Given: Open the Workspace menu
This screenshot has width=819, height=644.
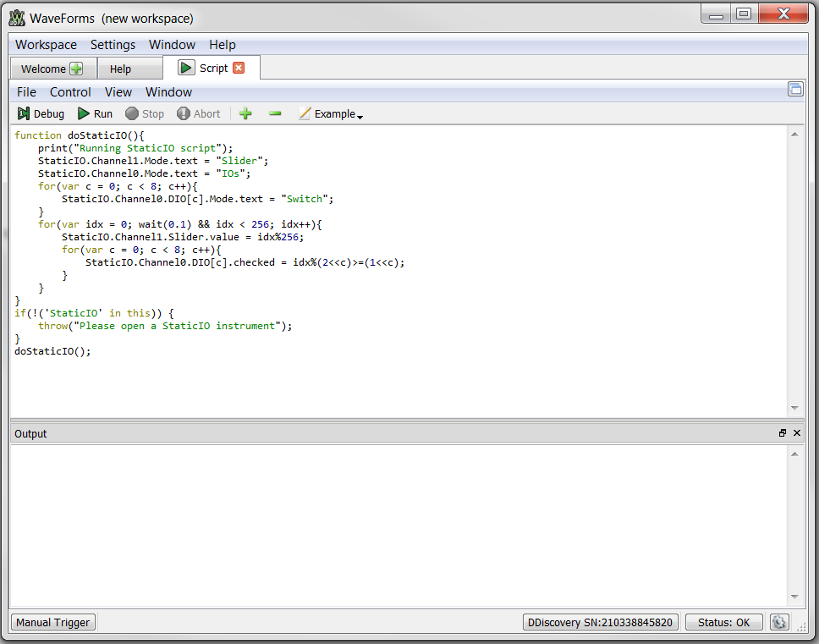Looking at the screenshot, I should point(46,45).
